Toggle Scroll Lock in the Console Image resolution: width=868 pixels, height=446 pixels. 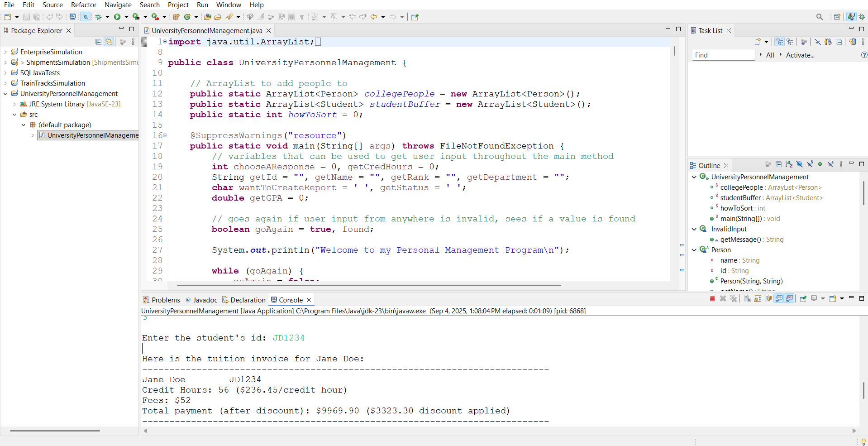pos(757,298)
